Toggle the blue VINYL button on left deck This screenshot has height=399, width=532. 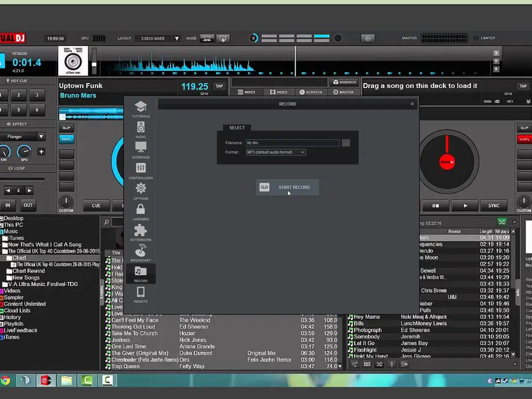(x=66, y=139)
